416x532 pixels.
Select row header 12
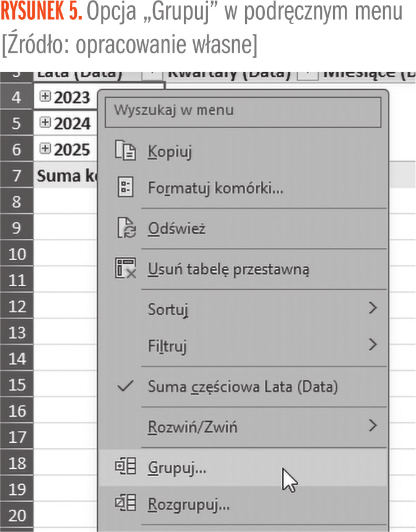(x=18, y=307)
